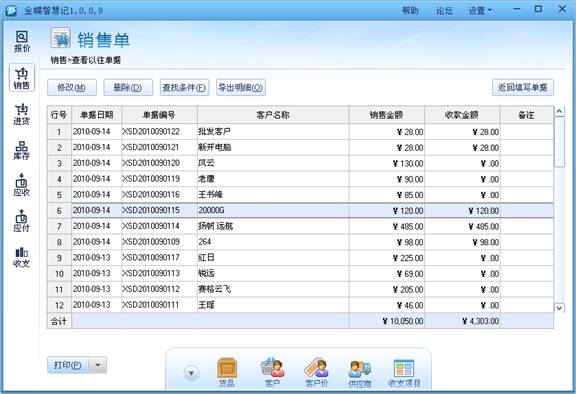This screenshot has height=394, width=576.
Task: Open the 供应商 supplier icon
Action: 360,372
